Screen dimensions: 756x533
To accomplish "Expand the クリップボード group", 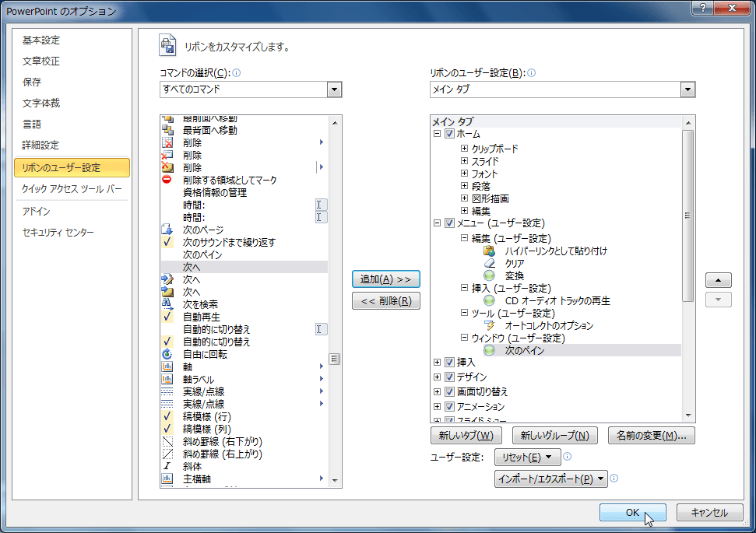I will click(x=464, y=149).
